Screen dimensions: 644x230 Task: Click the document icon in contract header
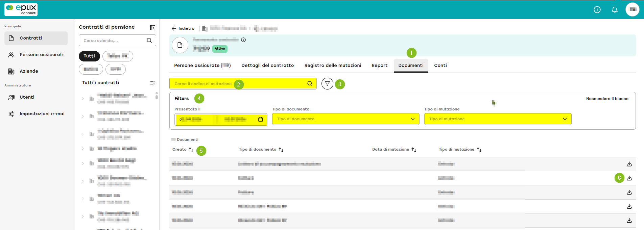tap(180, 45)
